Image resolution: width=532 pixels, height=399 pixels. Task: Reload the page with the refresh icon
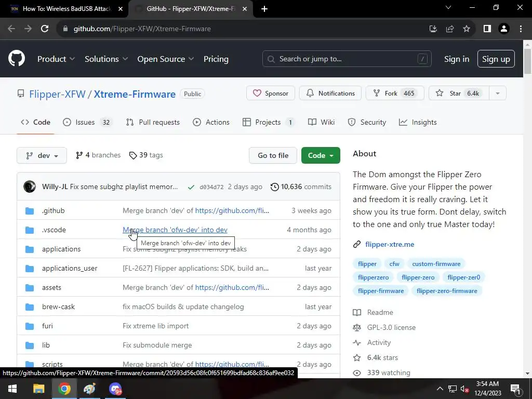click(45, 29)
